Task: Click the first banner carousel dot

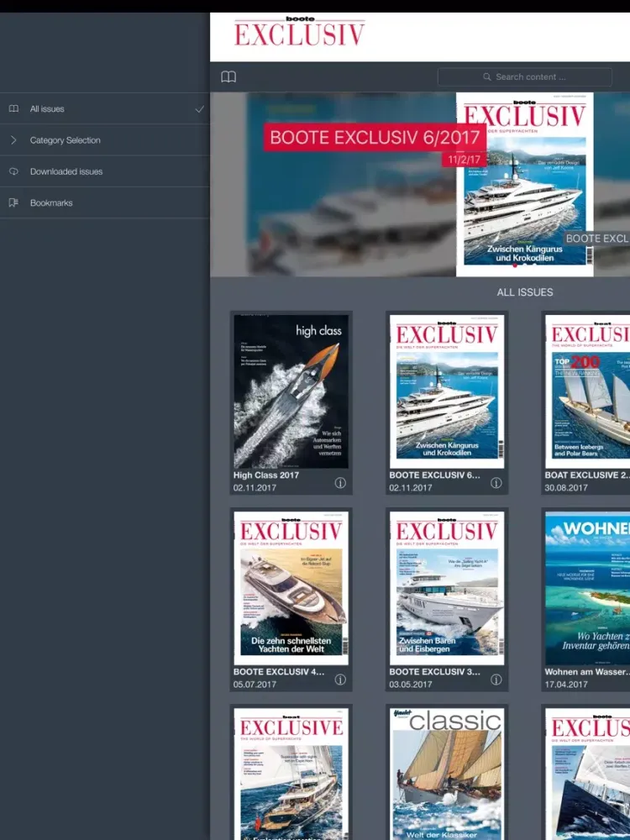Action: pyautogui.click(x=516, y=265)
